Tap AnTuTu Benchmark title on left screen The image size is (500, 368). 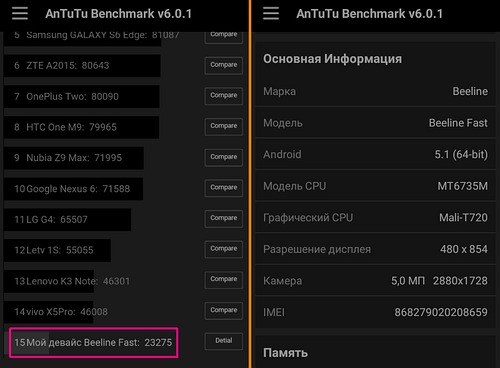tap(118, 14)
